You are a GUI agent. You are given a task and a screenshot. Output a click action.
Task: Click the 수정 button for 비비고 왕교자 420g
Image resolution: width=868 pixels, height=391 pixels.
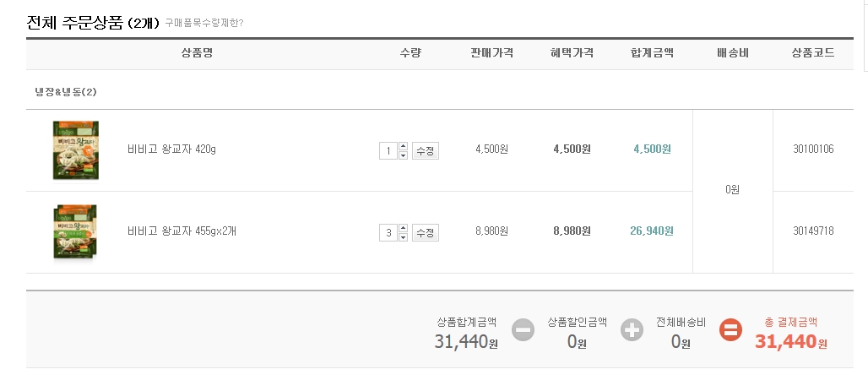click(x=425, y=151)
